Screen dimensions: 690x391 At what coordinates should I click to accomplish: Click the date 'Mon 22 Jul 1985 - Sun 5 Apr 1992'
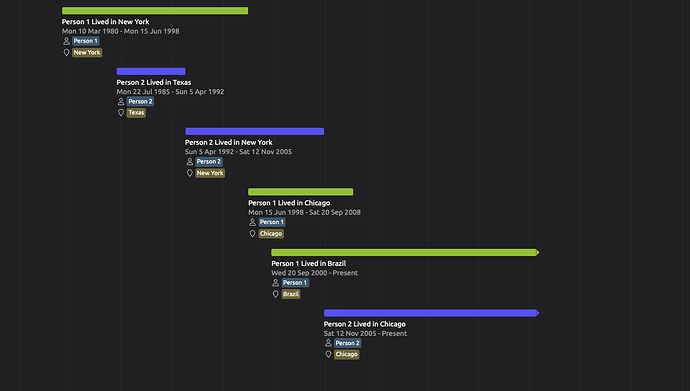pos(170,92)
